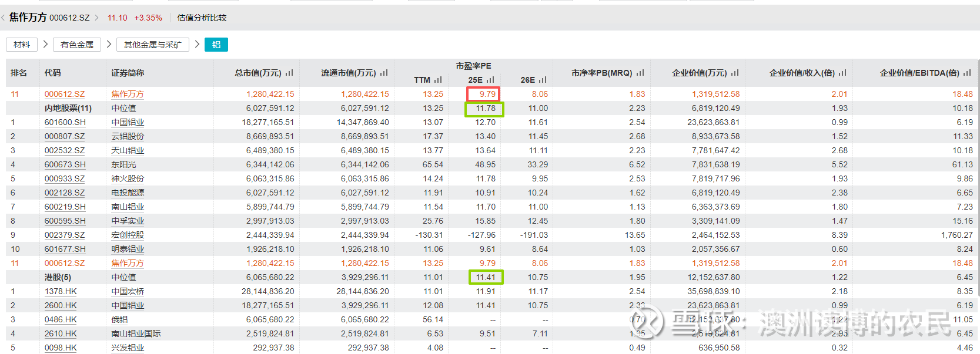Sort by 证券简称 column header
Image resolution: width=980 pixels, height=354 pixels.
coord(128,73)
